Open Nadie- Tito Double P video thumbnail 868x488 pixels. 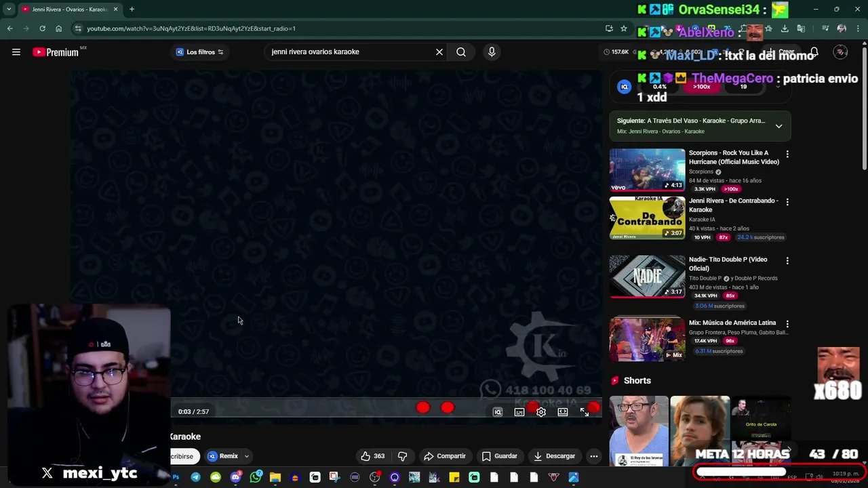pos(647,277)
